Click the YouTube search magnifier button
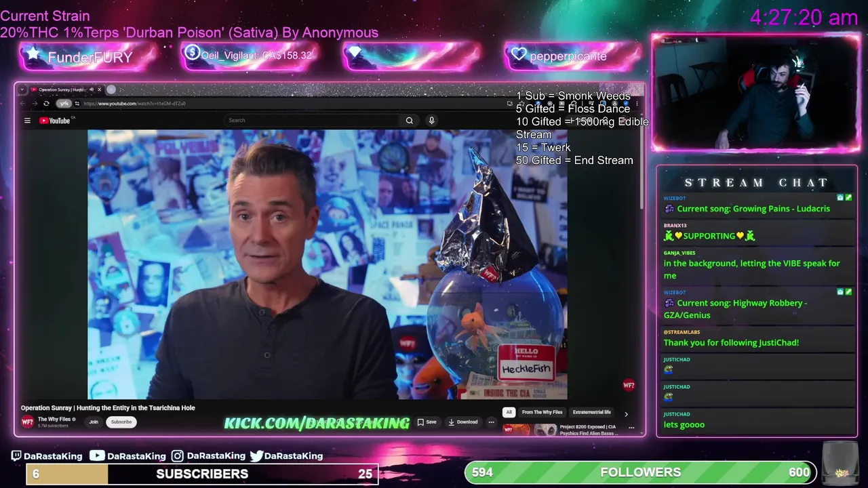The width and height of the screenshot is (868, 488). [x=410, y=121]
